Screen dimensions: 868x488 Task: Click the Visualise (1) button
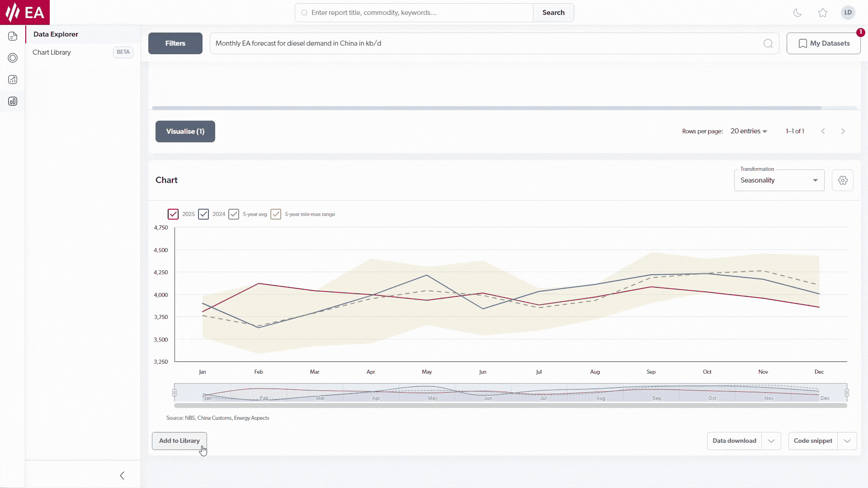point(185,131)
